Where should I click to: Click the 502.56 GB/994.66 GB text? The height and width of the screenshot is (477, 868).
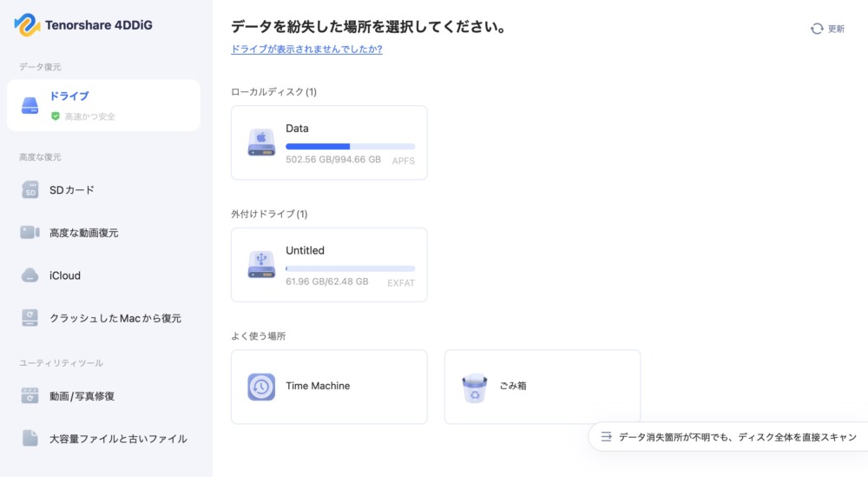click(333, 159)
